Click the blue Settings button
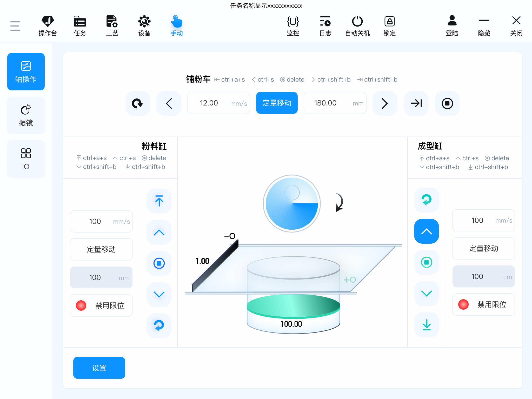 coord(99,368)
